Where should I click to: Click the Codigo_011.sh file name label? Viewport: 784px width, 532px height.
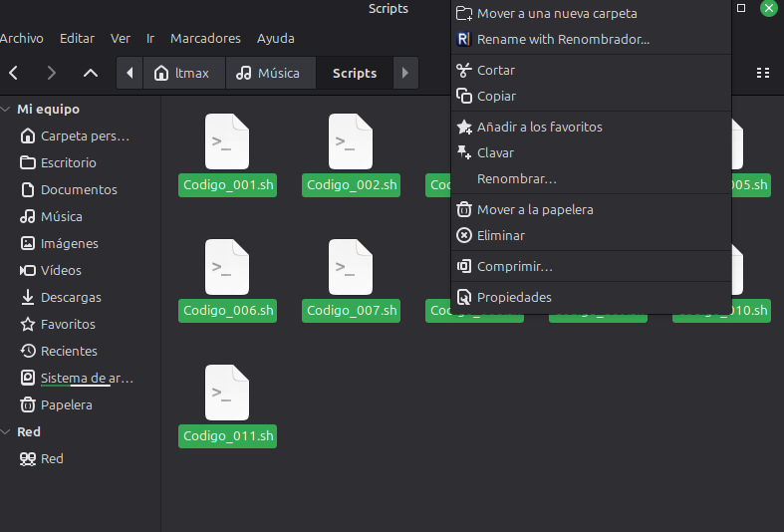point(227,436)
